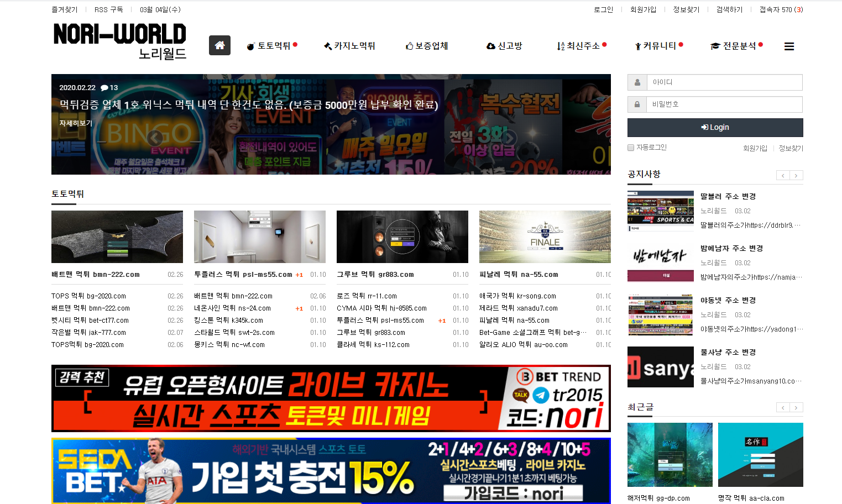Click 회원가입 under login form
This screenshot has height=504, width=842.
click(x=755, y=148)
